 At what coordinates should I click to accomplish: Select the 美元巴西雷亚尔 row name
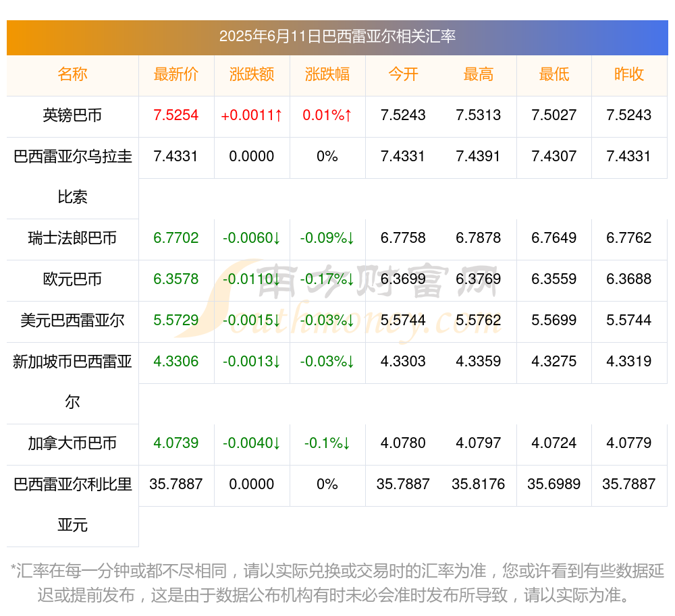click(72, 320)
